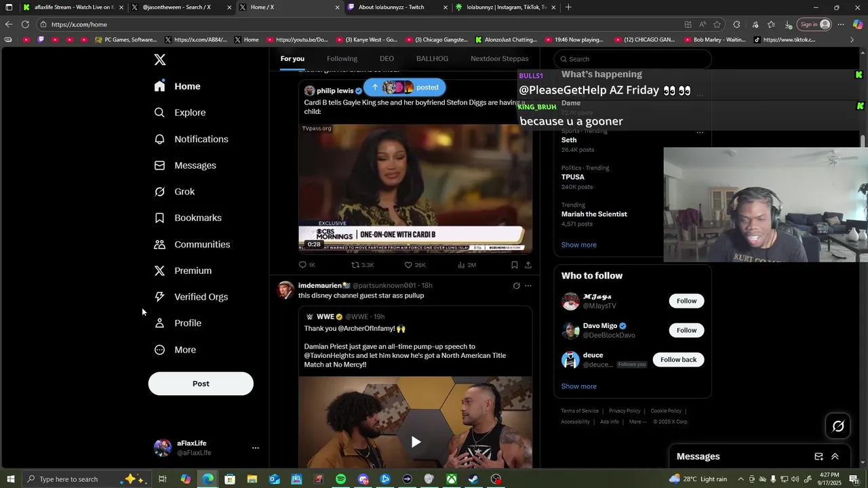Open the Terms of Service link
Viewport: 868px width, 488px height.
(x=580, y=411)
